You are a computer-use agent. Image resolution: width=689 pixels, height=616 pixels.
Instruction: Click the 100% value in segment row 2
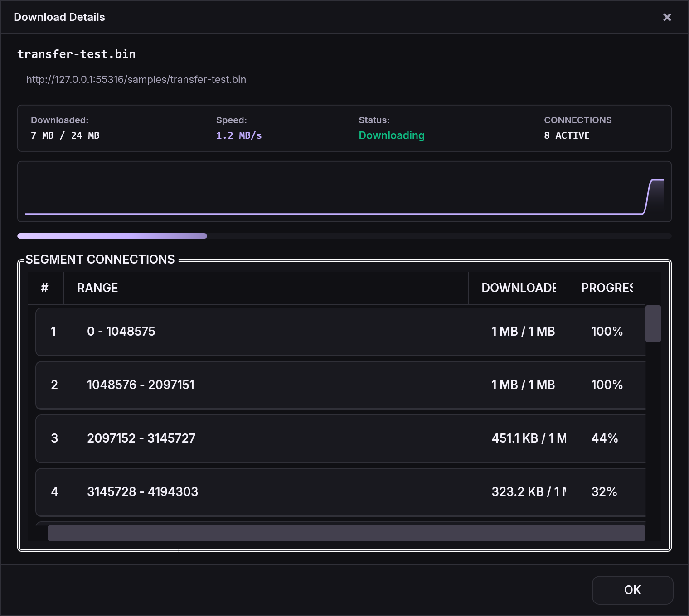(607, 385)
